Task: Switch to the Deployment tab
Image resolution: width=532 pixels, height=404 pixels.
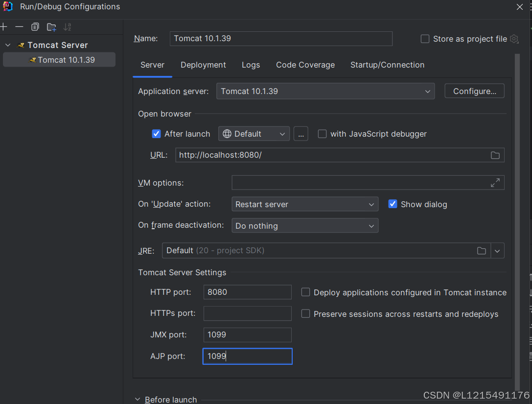Action: click(203, 65)
